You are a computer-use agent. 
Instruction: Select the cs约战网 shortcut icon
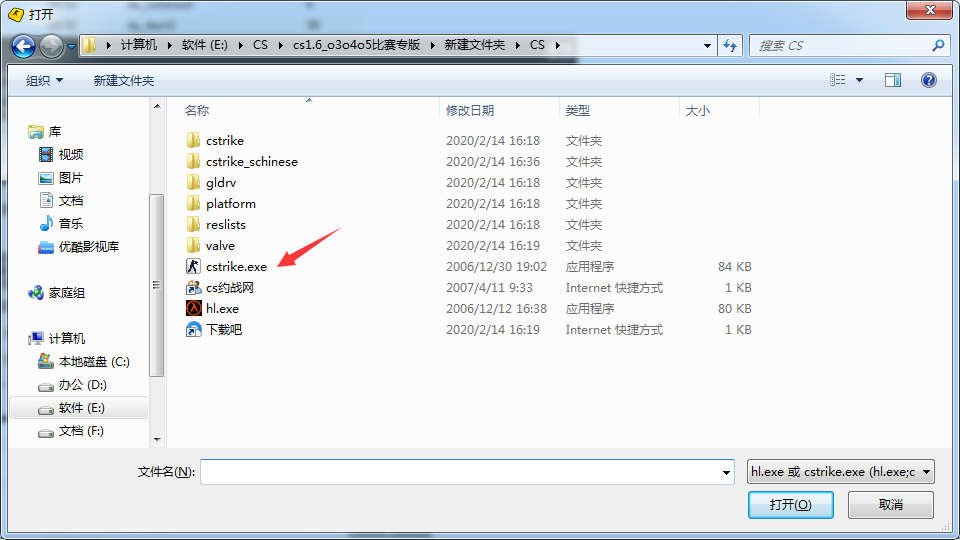click(193, 287)
